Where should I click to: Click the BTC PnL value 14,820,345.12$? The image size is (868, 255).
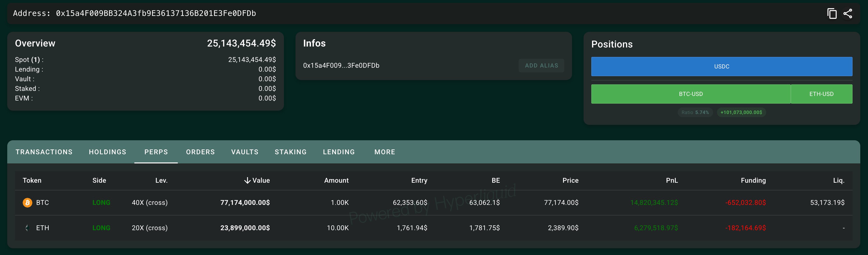[654, 202]
